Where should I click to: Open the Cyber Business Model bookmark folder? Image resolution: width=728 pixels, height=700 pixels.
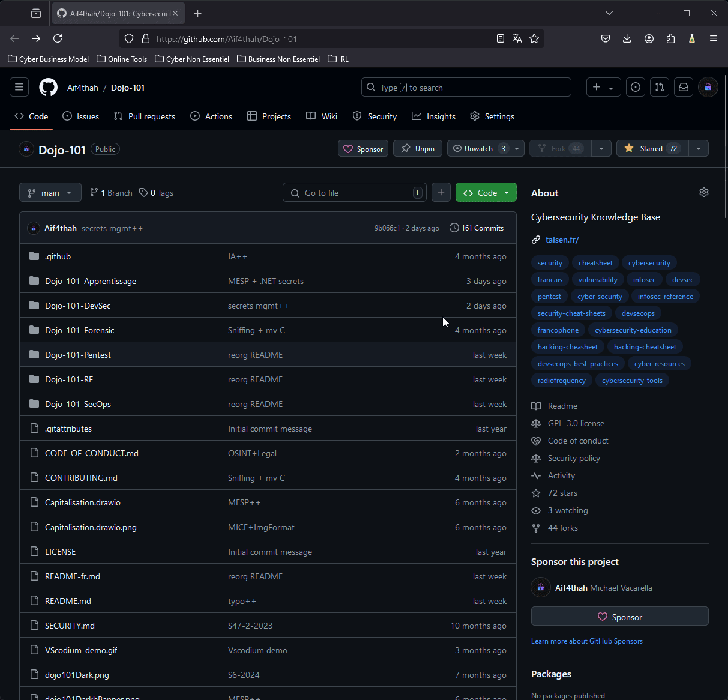point(49,59)
